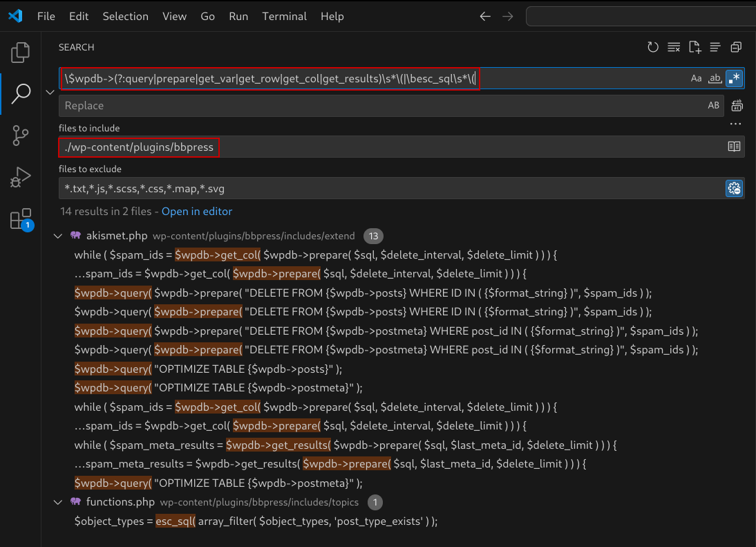Open the Source Control view
This screenshot has width=756, height=547.
coord(21,135)
